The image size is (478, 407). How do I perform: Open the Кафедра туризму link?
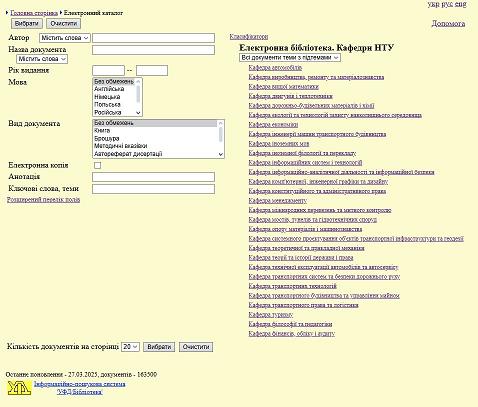point(271,315)
